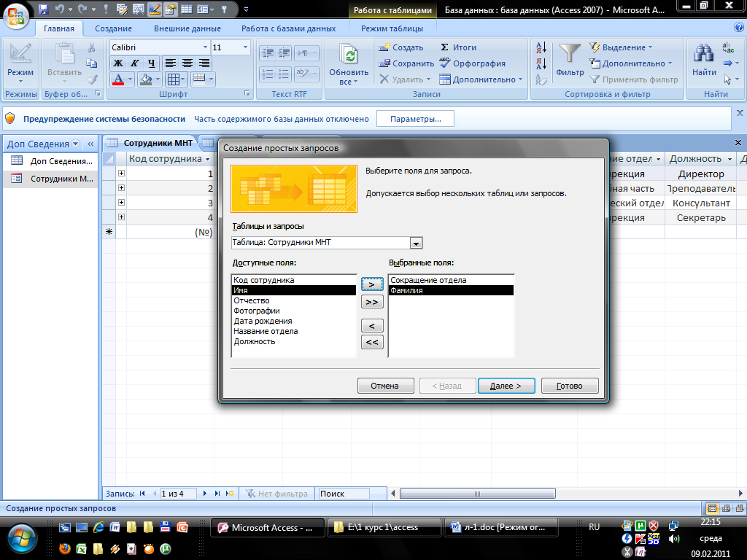
Task: Toggle Italic (К) formatting
Action: [x=135, y=63]
